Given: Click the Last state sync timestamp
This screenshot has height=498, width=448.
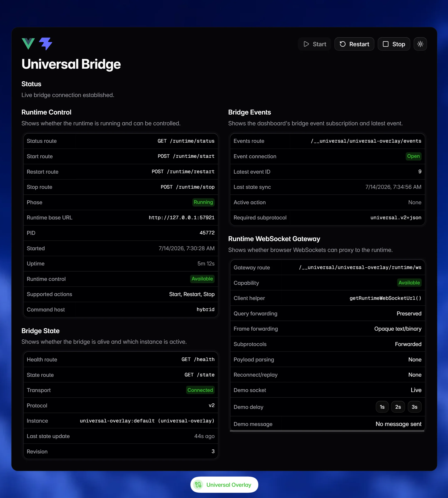Looking at the screenshot, I should click(393, 187).
